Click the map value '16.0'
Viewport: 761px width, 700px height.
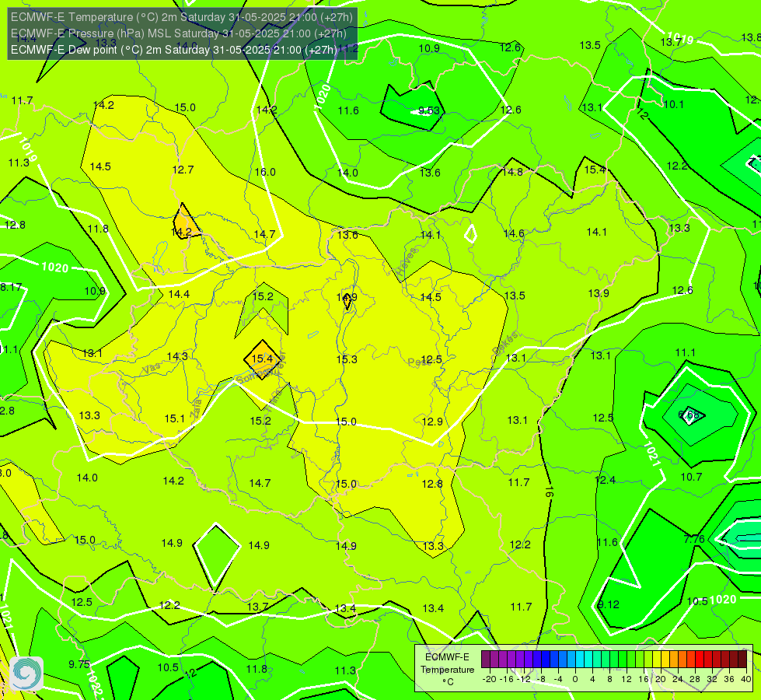coord(265,172)
